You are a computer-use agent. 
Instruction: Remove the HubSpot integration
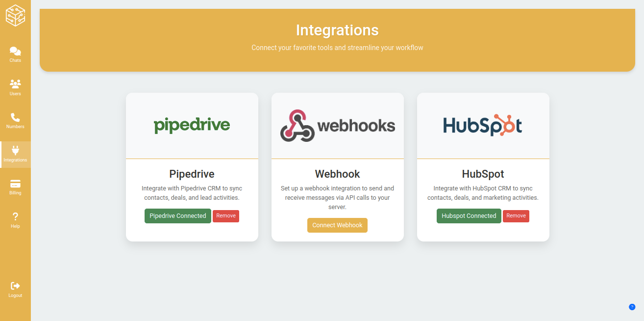[x=516, y=216]
